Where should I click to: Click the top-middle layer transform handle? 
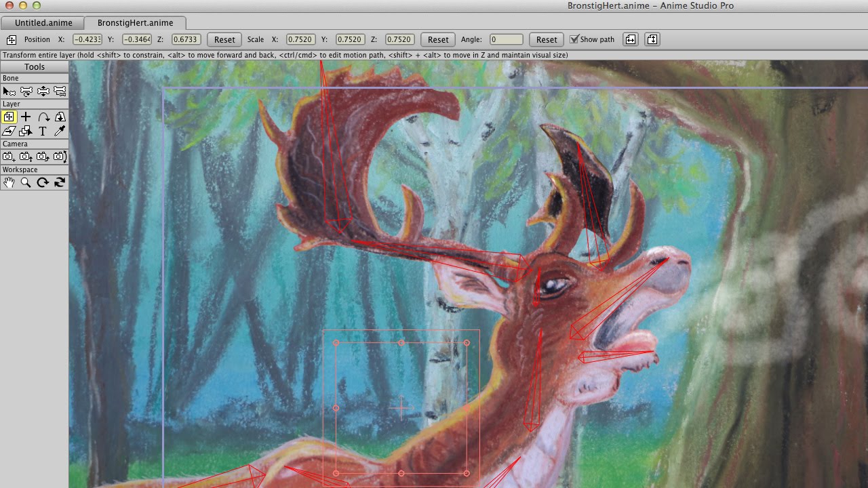401,343
